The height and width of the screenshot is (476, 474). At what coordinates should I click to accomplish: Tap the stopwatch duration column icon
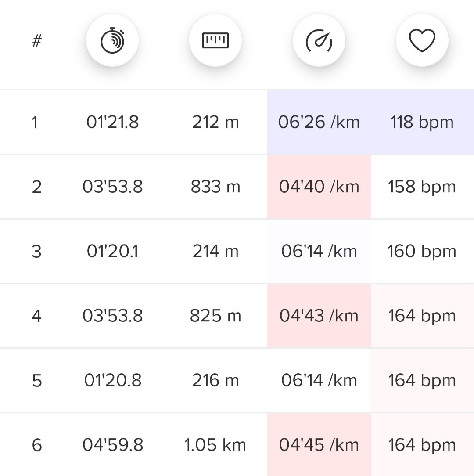coord(112,41)
